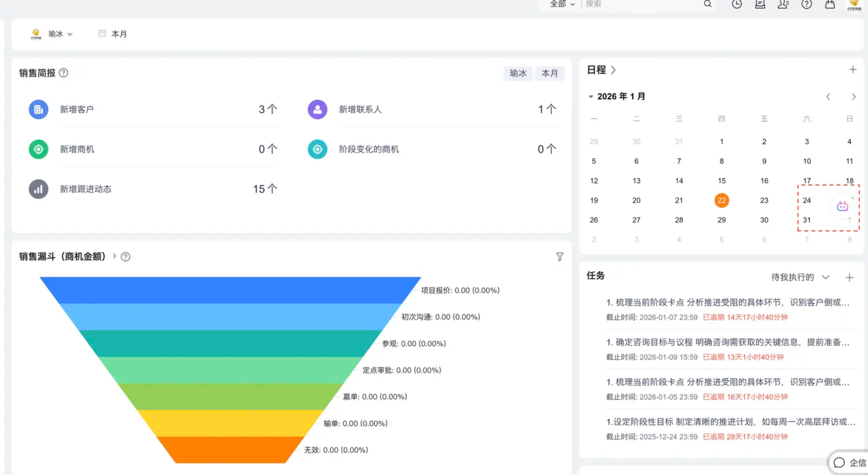Collapse the 2026 年 1 月 month selector

point(591,97)
